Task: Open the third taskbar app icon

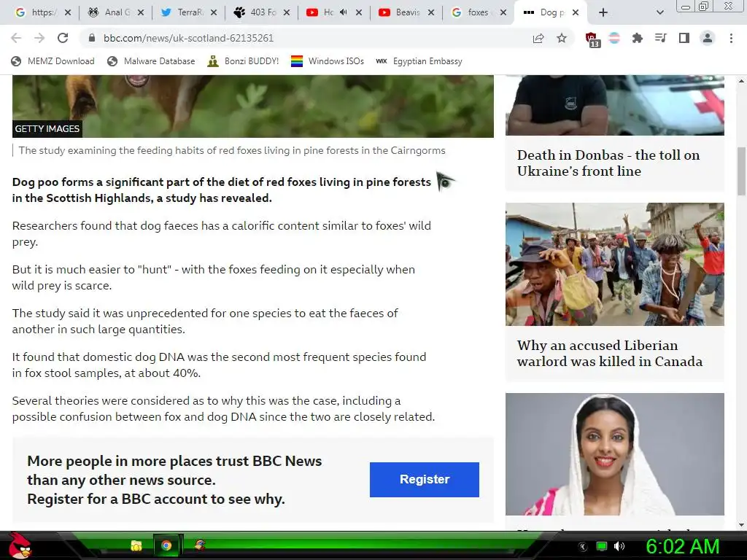Action: point(200,545)
